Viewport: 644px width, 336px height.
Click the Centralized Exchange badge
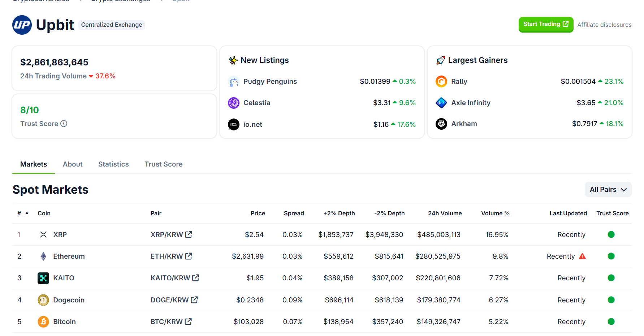point(112,25)
